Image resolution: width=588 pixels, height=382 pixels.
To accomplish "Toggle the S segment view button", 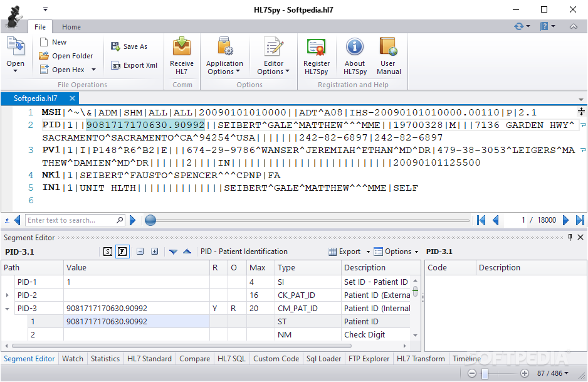I will [x=108, y=252].
